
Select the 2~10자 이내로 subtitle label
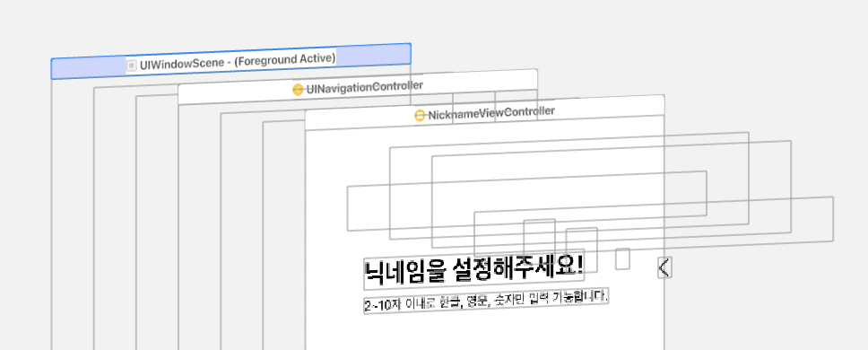click(486, 301)
